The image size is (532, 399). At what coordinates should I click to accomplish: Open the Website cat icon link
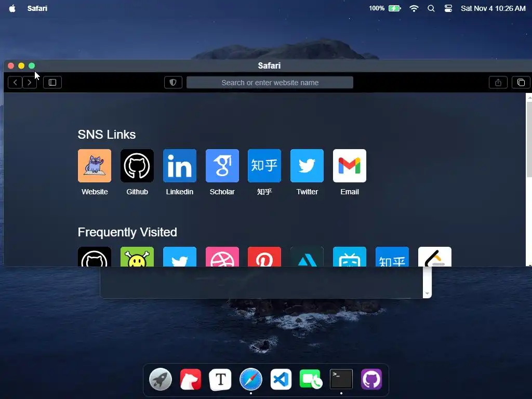tap(95, 166)
